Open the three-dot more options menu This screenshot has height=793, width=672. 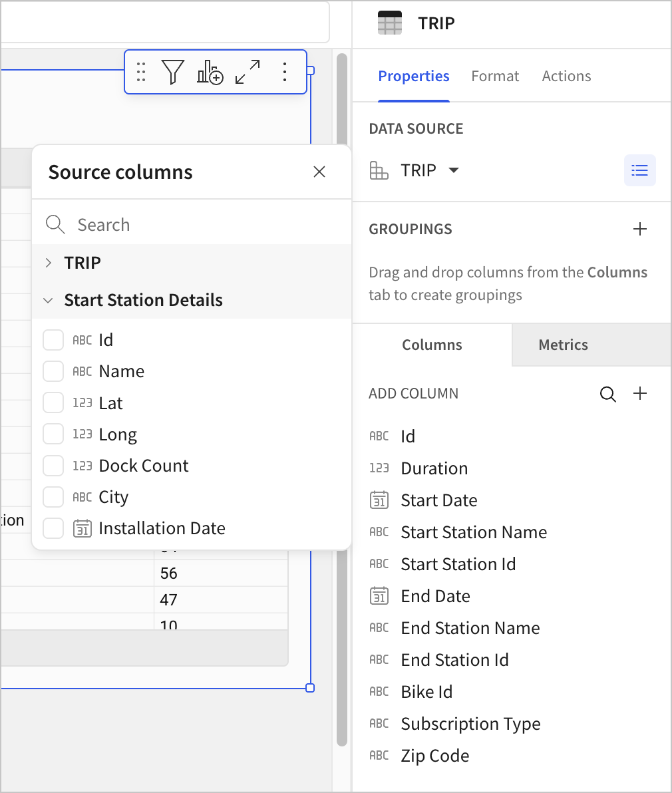pos(285,72)
